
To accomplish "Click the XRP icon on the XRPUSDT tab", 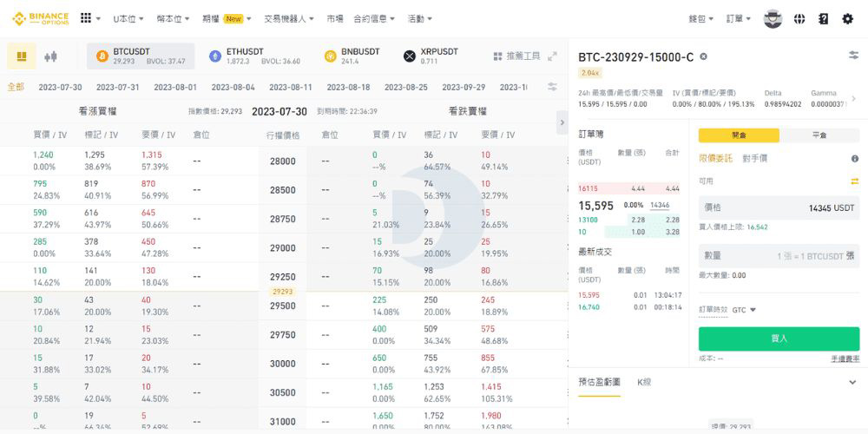I will coord(410,56).
